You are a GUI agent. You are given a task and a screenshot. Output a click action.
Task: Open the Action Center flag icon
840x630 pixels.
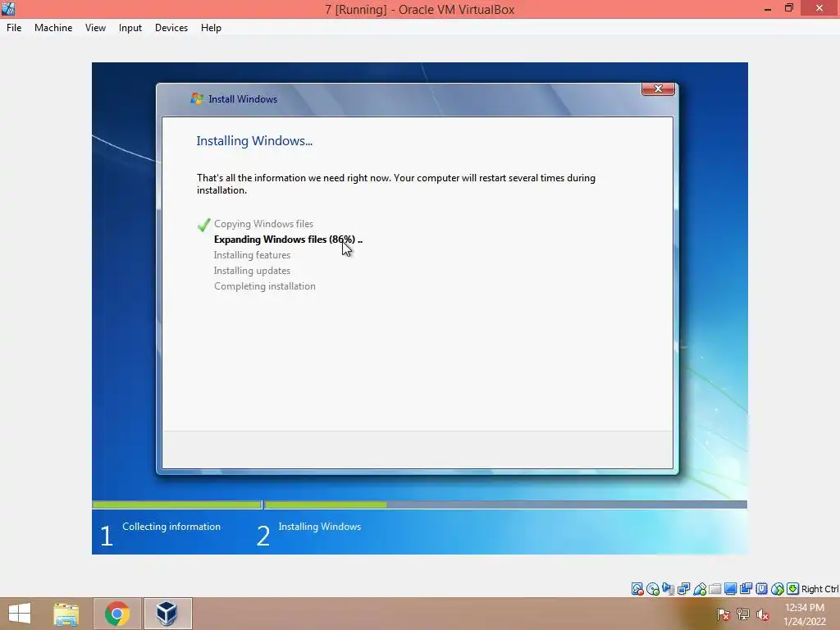(724, 614)
